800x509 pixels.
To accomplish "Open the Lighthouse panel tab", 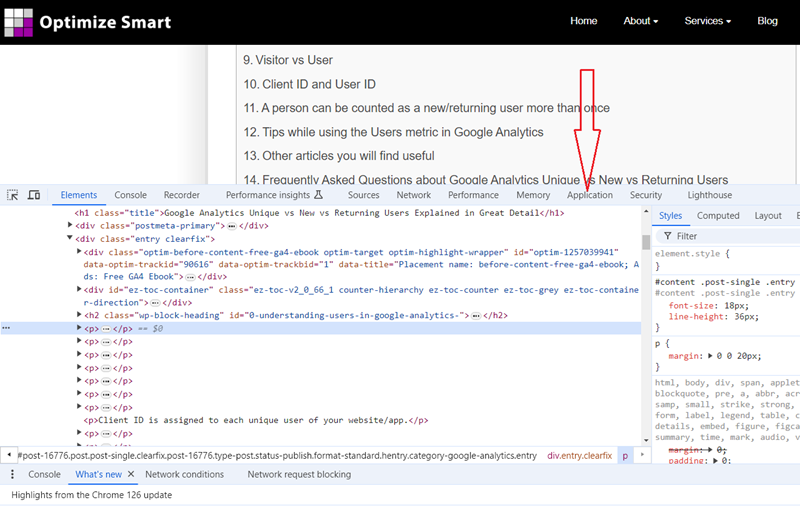I will (x=710, y=195).
